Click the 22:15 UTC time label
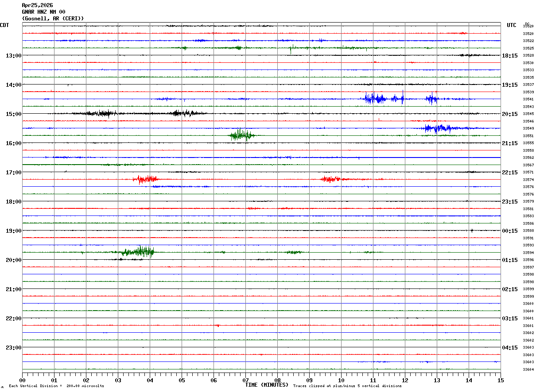The image size is (536, 392). click(510, 173)
